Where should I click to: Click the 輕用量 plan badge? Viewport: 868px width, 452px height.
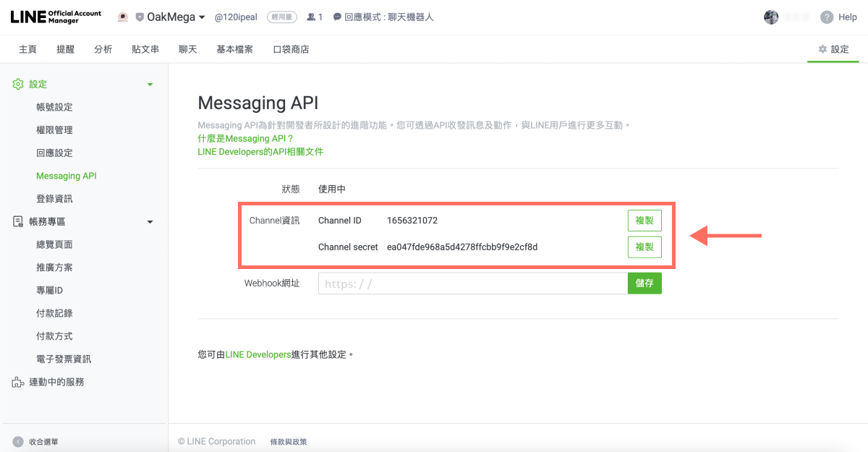point(282,17)
